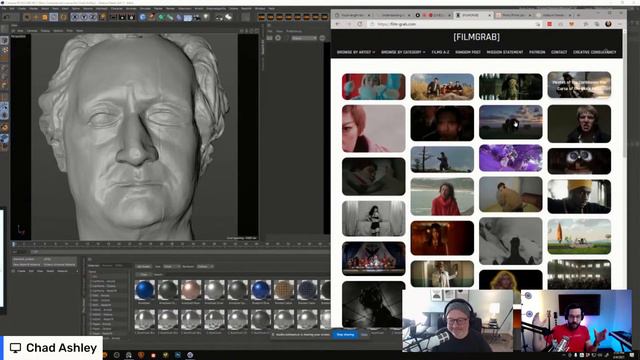The width and height of the screenshot is (640, 360).
Task: Open the man in yellow beanie thumbnail
Action: (579, 196)
